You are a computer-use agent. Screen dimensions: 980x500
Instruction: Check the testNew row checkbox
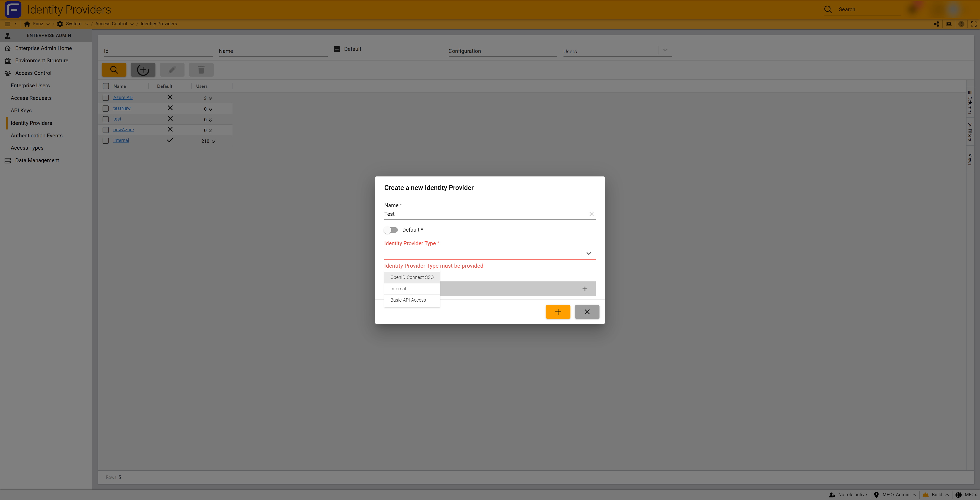pos(106,109)
